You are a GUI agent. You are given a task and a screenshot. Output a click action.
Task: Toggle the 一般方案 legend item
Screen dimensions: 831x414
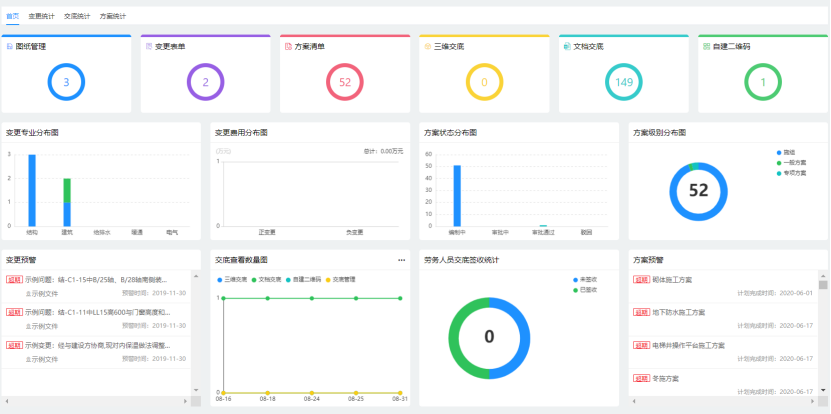[795, 161]
